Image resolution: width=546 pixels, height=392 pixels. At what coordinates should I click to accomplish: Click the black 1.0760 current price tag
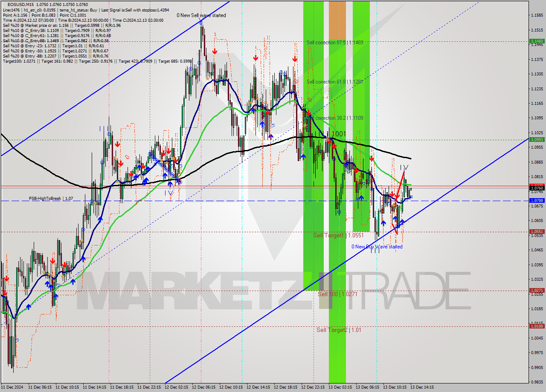[x=537, y=188]
